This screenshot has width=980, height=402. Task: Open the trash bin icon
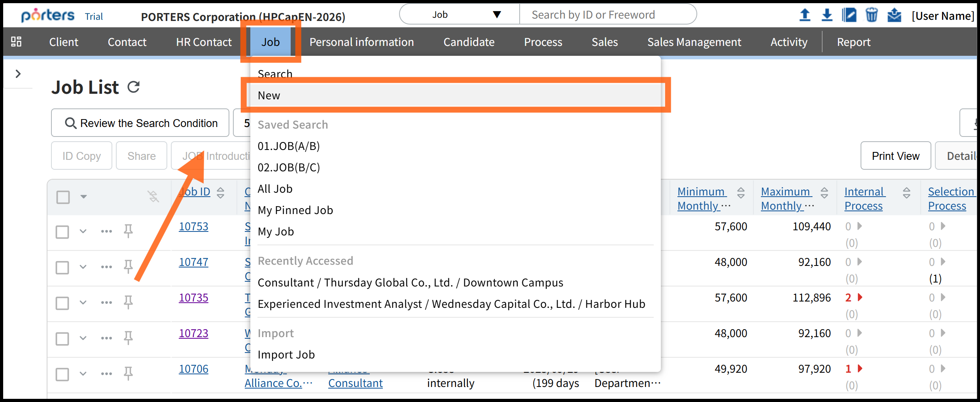[x=871, y=15]
